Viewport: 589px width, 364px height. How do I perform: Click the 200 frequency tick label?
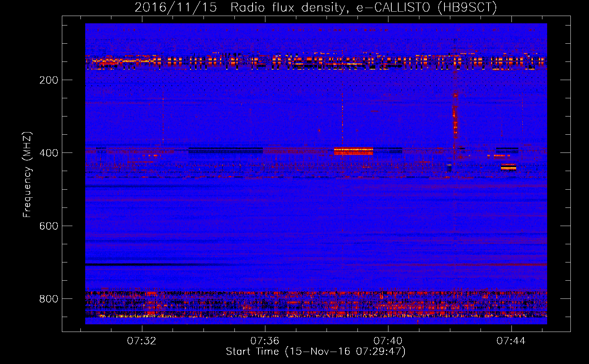pos(49,80)
